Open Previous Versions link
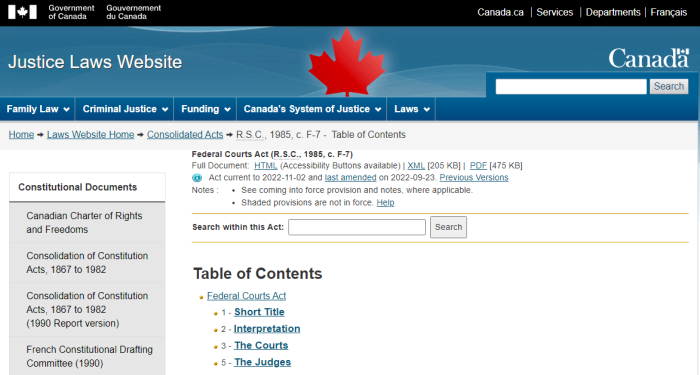700x375 pixels. coord(474,178)
